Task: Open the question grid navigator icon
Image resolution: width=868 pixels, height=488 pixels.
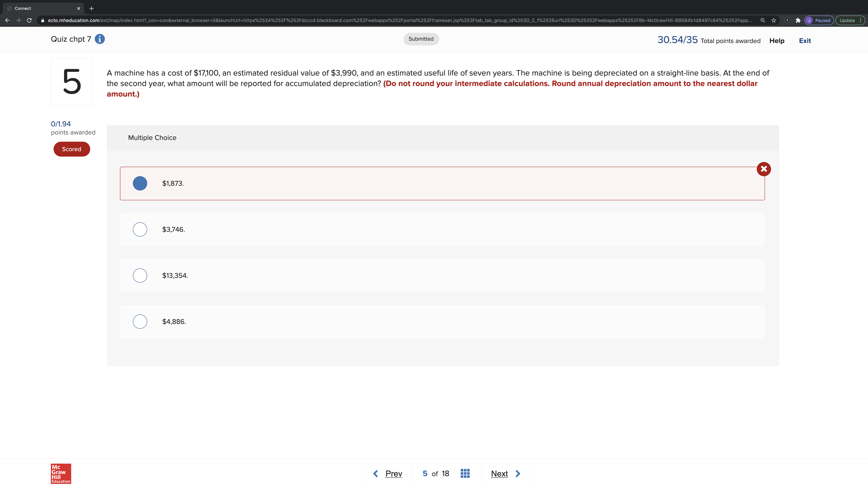Action: point(465,474)
